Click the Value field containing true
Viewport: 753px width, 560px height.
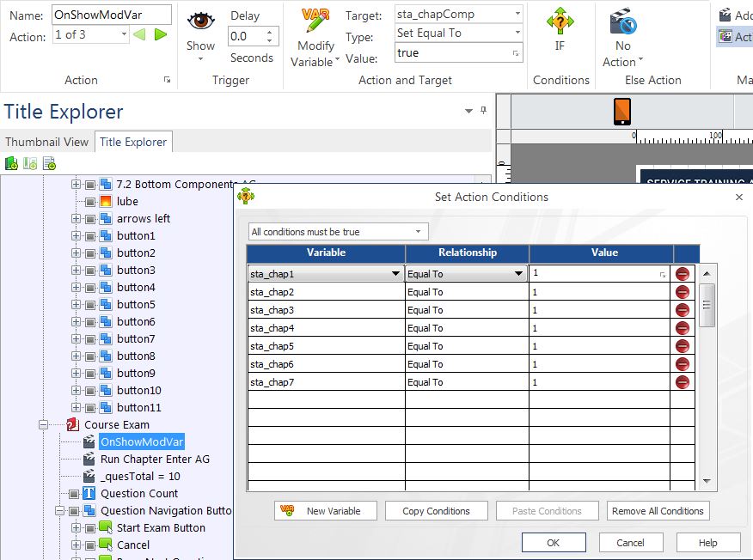point(459,52)
